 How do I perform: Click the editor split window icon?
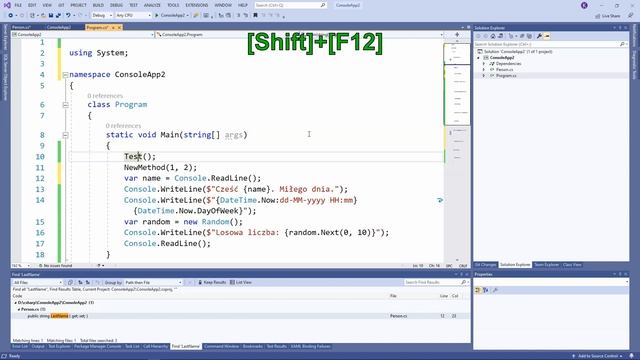point(457,35)
